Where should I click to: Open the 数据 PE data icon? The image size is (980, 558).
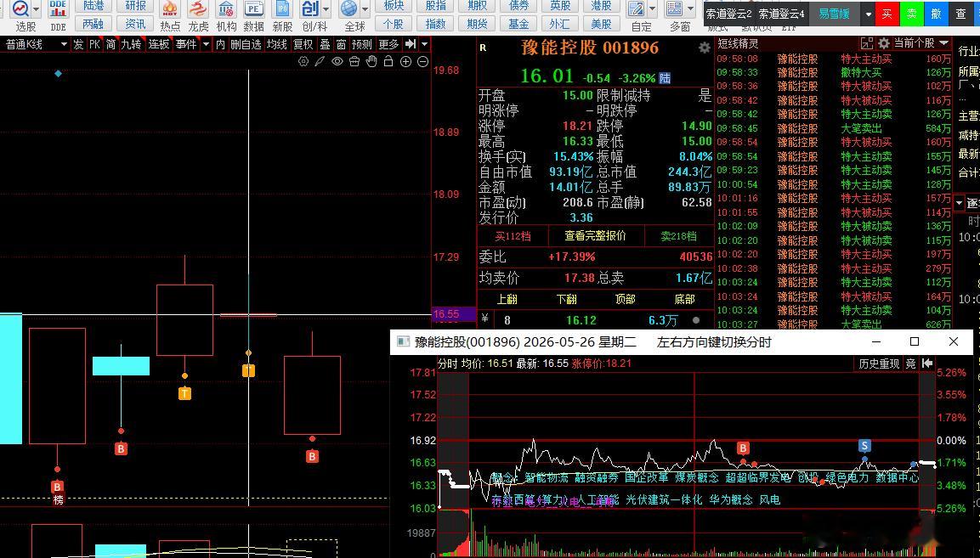point(254,9)
